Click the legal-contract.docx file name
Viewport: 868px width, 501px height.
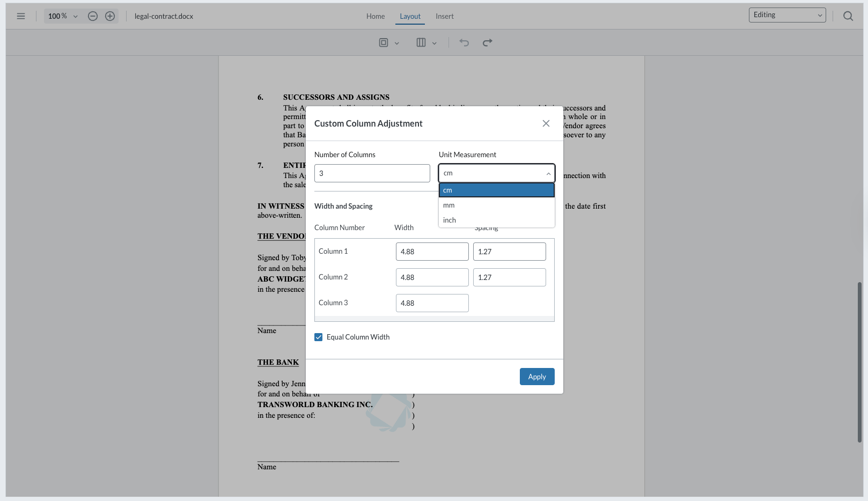(164, 16)
